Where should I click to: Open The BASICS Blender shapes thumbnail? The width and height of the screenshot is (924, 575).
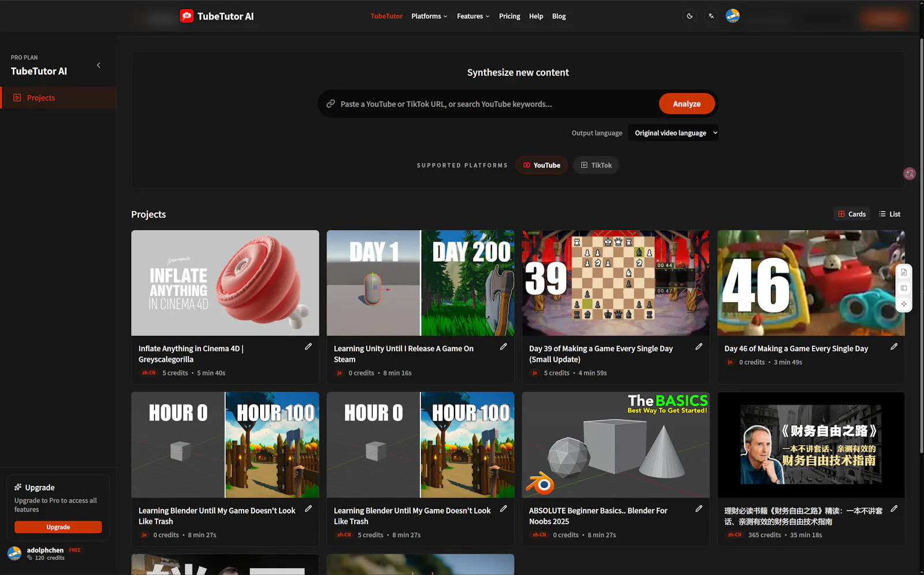(616, 445)
